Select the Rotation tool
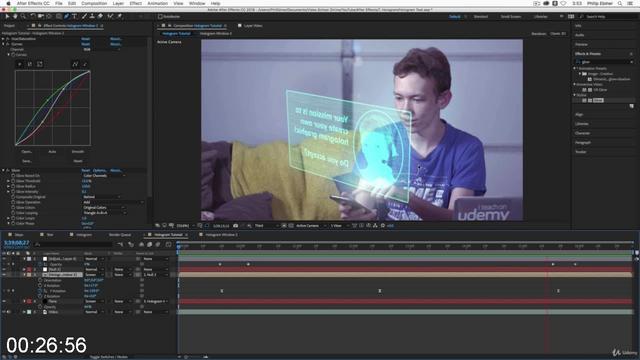The height and width of the screenshot is (360, 640). point(33,16)
